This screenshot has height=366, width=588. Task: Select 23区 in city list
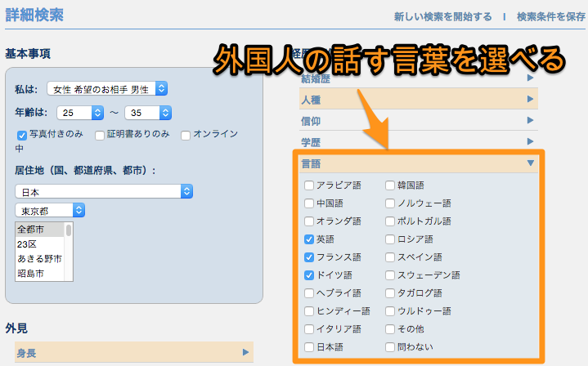40,244
